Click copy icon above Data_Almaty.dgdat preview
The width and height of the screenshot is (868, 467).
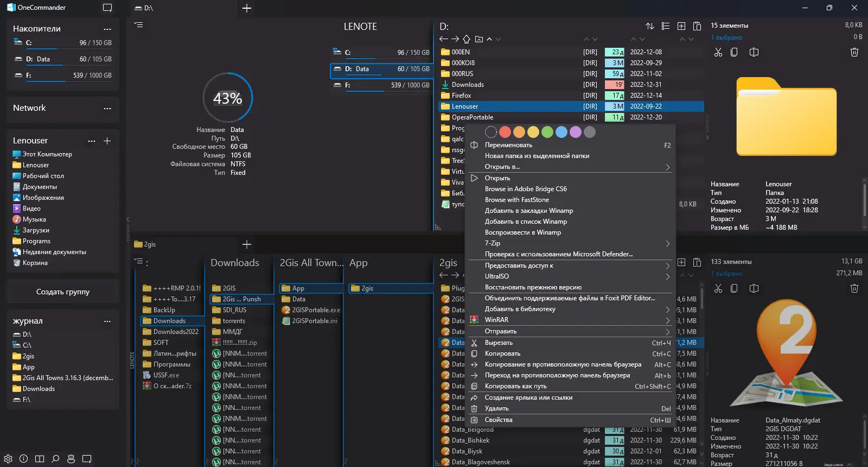click(734, 288)
